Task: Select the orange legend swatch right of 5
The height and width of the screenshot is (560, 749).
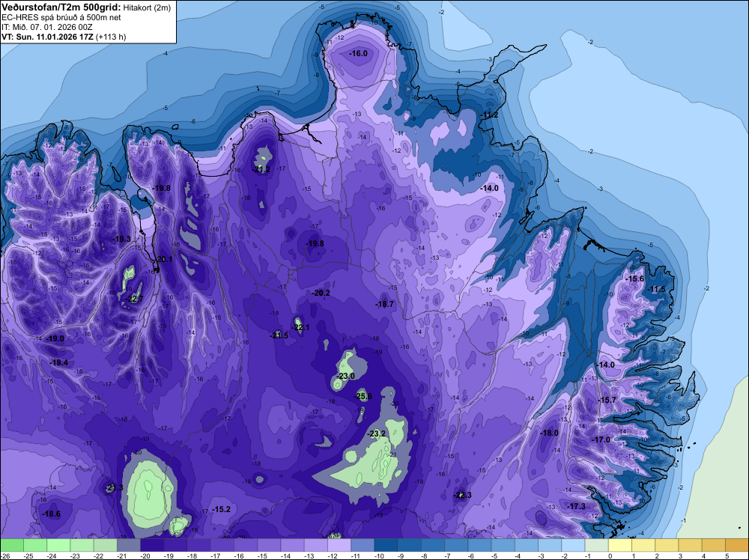Action: 737,545
